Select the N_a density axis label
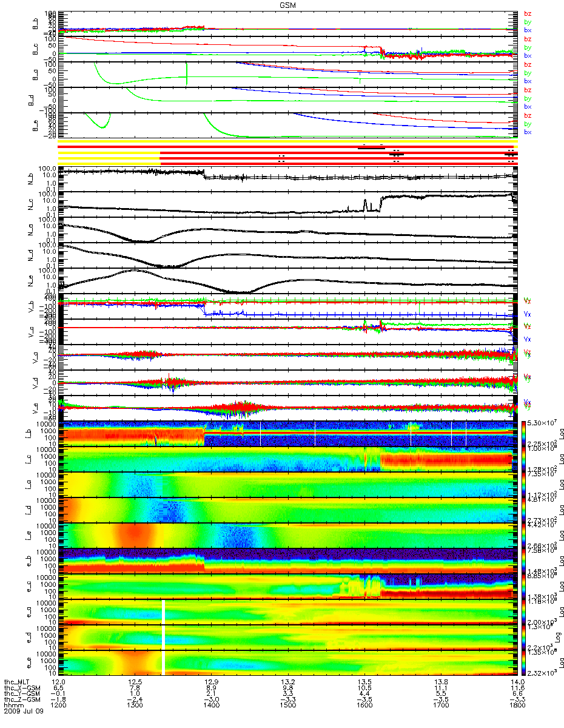Viewport: 564px width, 728px height. (x=31, y=229)
